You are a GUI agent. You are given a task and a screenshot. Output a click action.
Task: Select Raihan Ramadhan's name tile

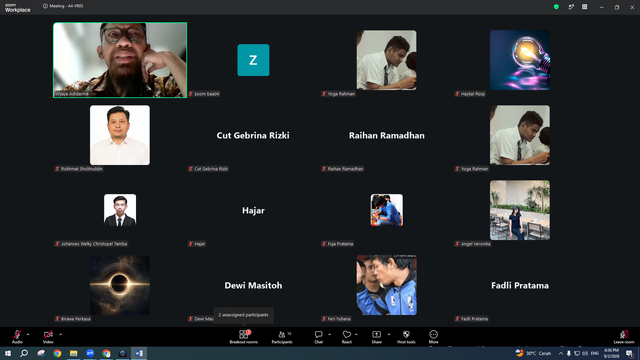(387, 135)
